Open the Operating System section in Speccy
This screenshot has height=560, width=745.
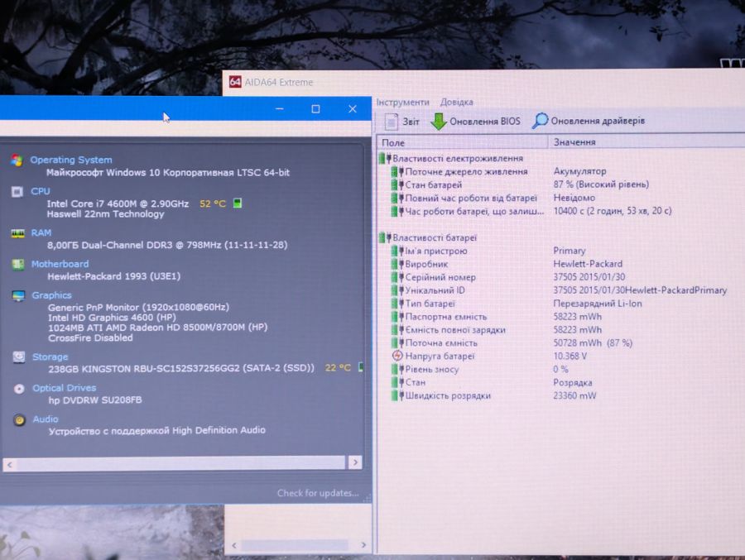(x=71, y=160)
